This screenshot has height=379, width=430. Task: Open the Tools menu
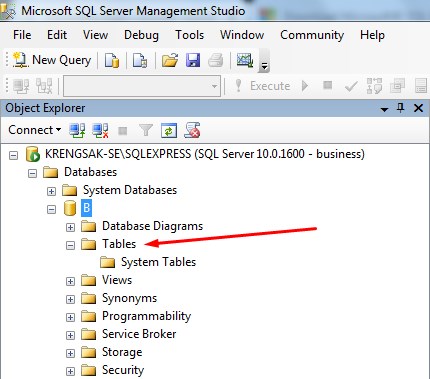pyautogui.click(x=190, y=35)
